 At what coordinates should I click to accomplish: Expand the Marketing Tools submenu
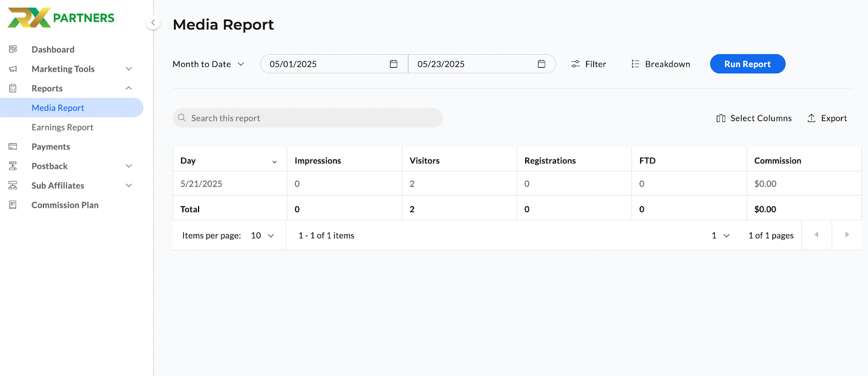pyautogui.click(x=129, y=69)
